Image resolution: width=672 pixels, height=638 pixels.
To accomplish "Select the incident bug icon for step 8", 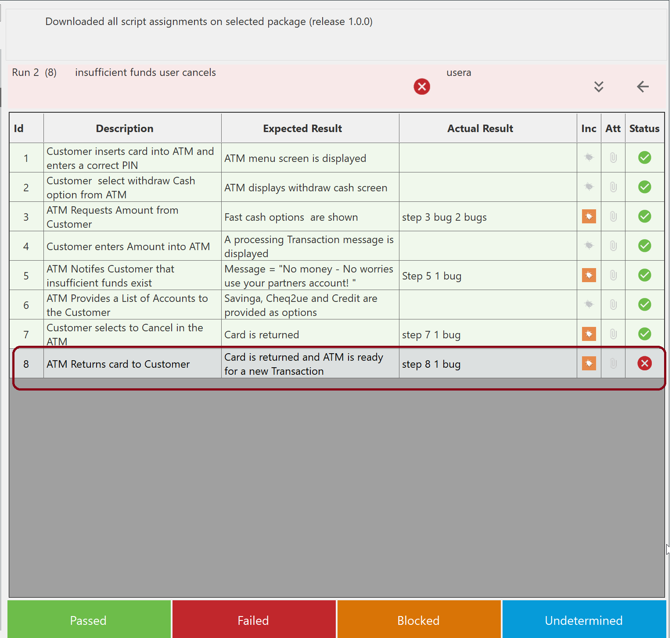I will [x=589, y=363].
